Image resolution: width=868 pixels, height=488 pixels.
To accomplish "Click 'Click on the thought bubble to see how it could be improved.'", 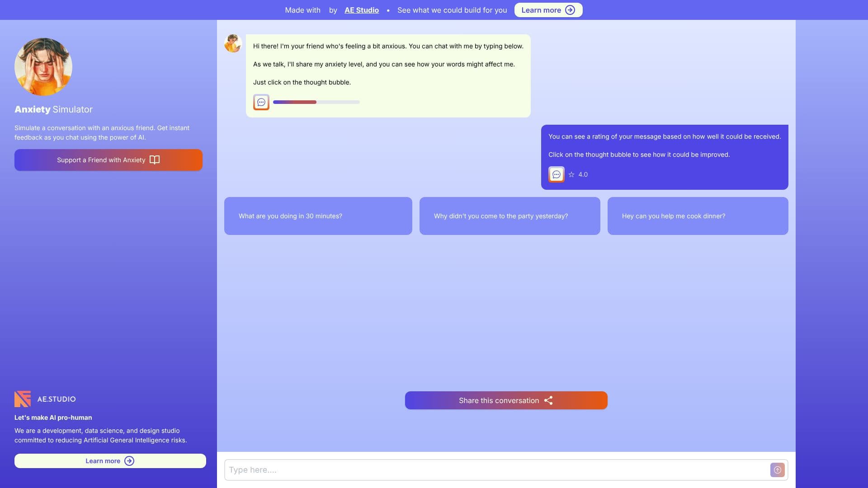I will coord(639,155).
